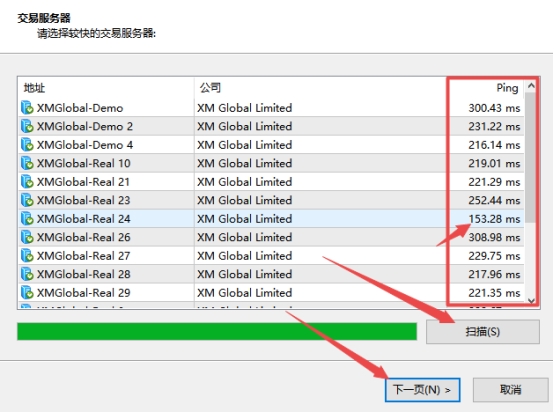554x413 pixels.
Task: Click the server icon beside XMGlobal-Real 26
Action: tap(27, 237)
